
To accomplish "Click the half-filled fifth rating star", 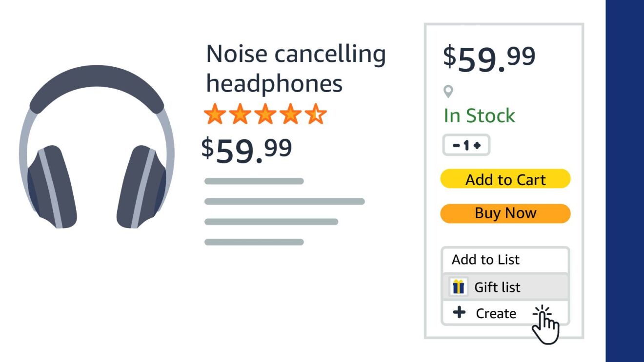I will point(316,114).
